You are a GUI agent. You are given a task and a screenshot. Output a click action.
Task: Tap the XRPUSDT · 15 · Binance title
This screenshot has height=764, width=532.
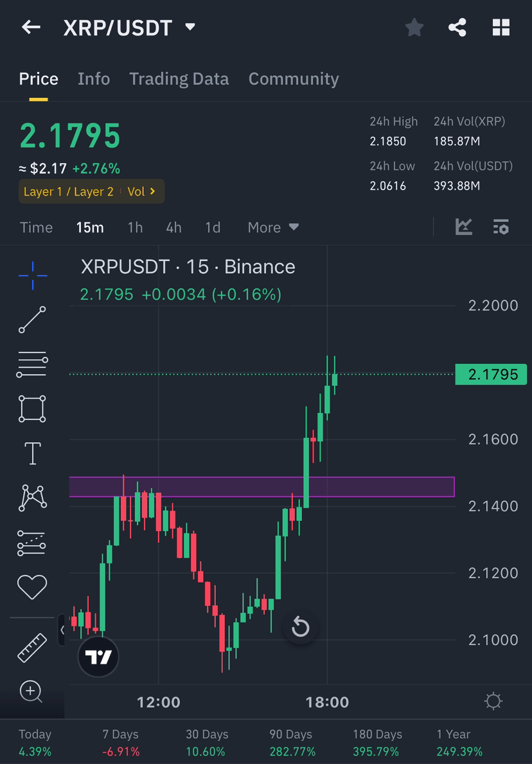click(x=188, y=267)
